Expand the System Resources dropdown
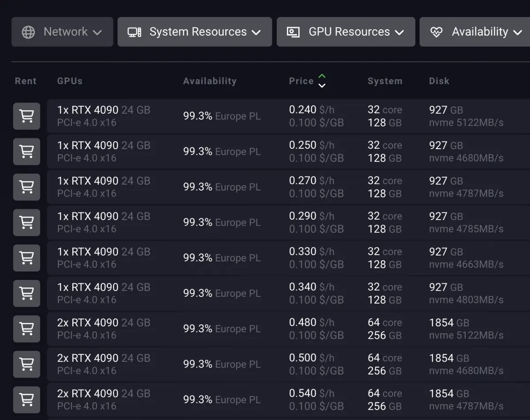Screen dimensions: 530x420 click(x=194, y=31)
